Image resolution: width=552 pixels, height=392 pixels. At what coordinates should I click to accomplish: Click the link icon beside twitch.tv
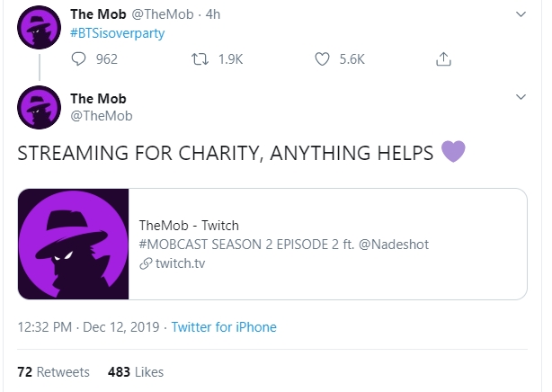click(146, 263)
